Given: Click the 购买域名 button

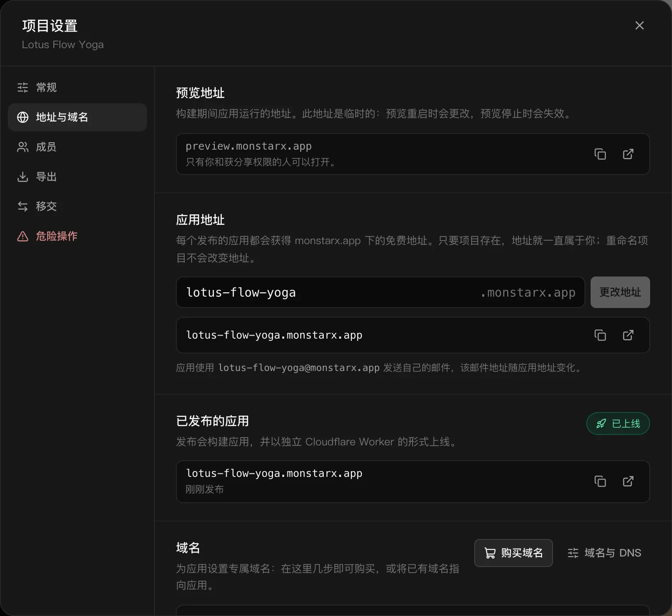Looking at the screenshot, I should click(x=514, y=553).
